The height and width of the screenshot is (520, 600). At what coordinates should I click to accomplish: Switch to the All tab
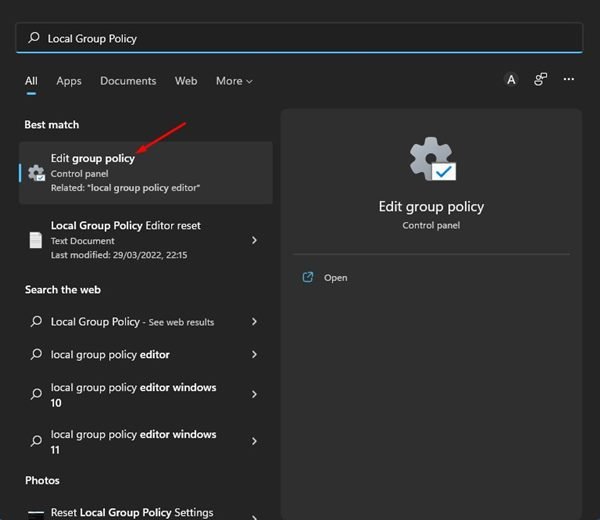31,81
